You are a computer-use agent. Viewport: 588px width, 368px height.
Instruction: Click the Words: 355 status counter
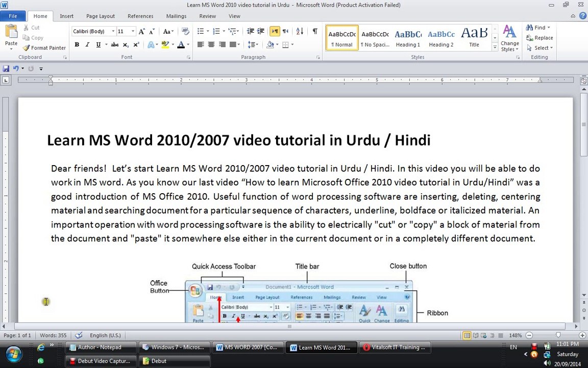[53, 335]
